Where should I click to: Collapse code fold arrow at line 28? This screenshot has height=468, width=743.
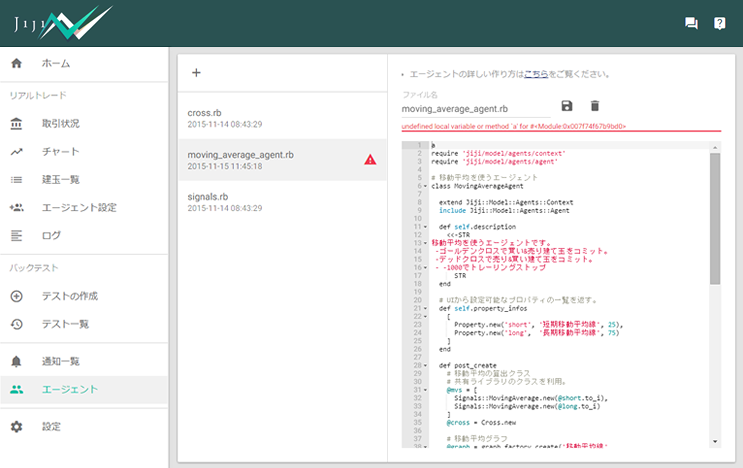click(x=425, y=366)
